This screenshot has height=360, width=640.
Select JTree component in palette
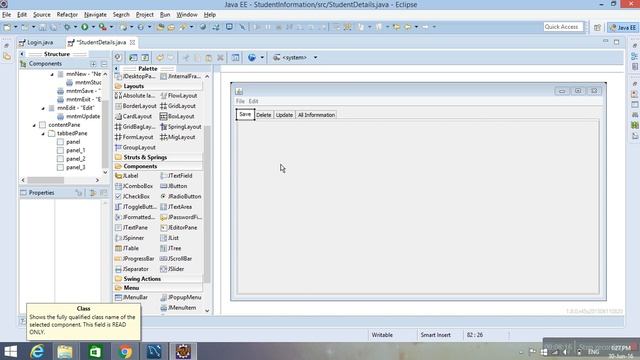[x=171, y=248]
